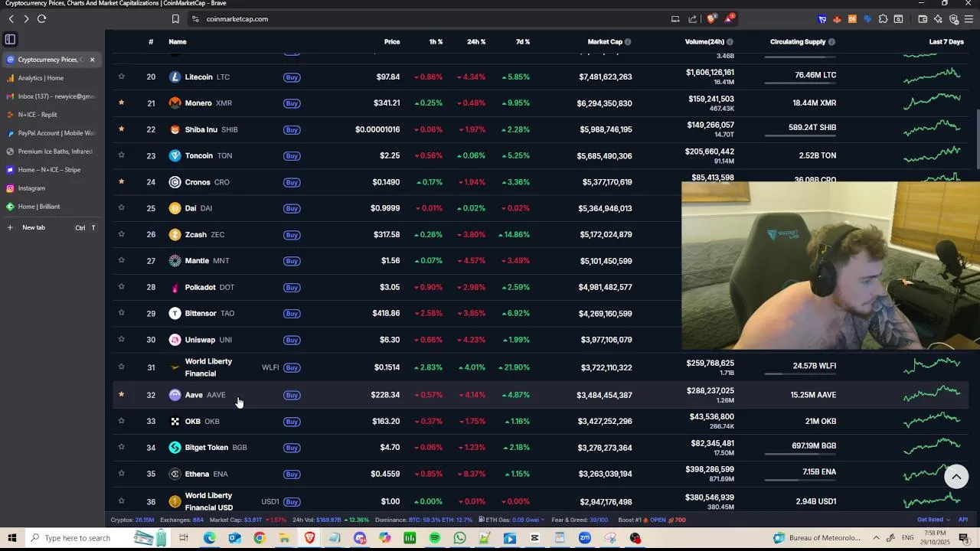
Task: Toggle watchlist star for Cronos
Action: coord(121,182)
